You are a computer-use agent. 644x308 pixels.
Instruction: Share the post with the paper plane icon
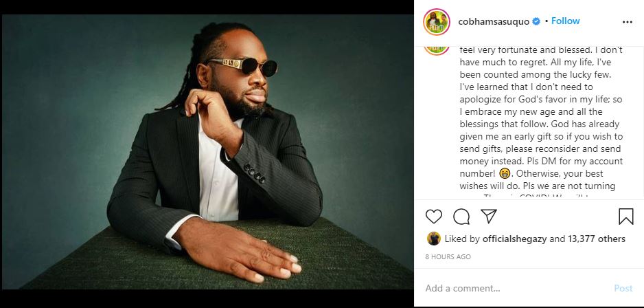488,217
